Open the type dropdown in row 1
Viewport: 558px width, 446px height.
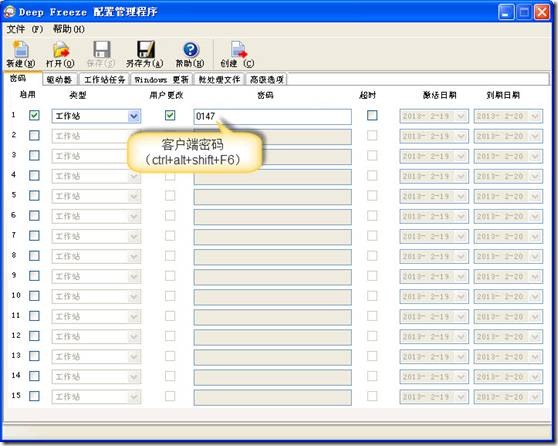point(134,116)
